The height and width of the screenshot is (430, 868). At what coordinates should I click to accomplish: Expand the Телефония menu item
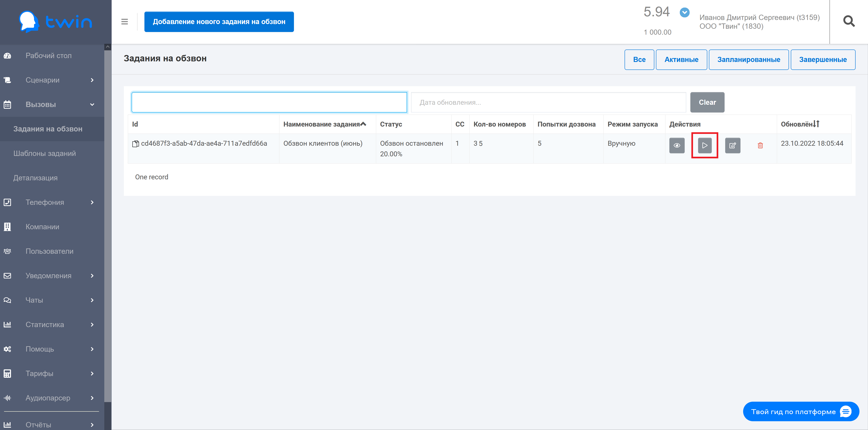coord(49,202)
